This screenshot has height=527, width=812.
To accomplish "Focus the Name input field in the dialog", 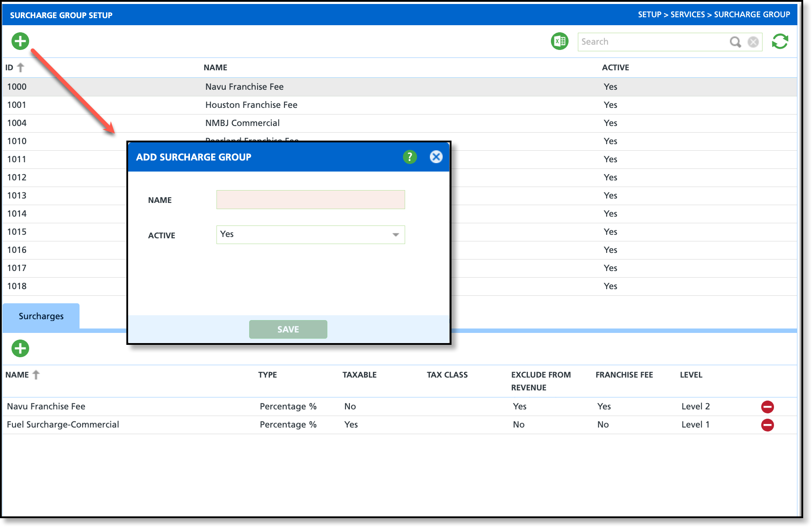I will pos(311,199).
